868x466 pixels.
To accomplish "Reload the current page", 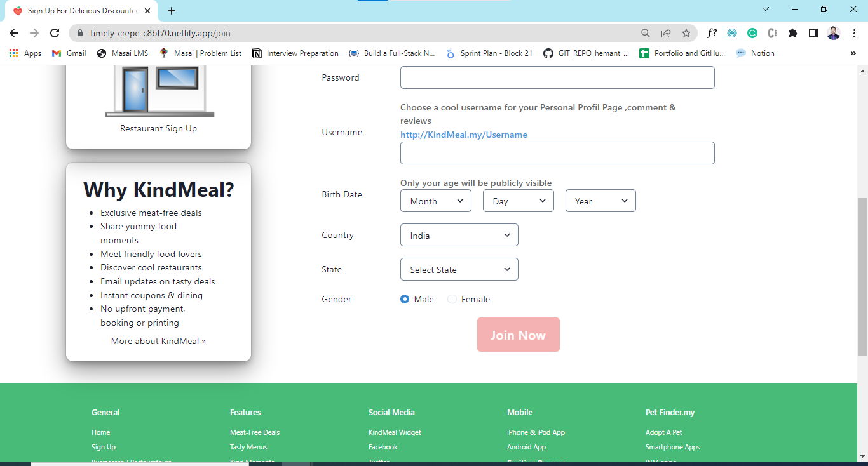I will click(55, 33).
